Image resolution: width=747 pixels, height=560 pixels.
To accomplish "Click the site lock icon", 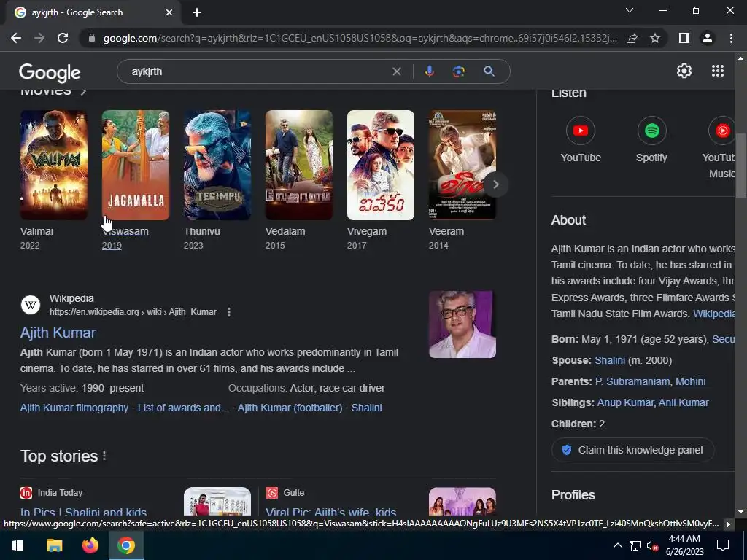I will [92, 38].
